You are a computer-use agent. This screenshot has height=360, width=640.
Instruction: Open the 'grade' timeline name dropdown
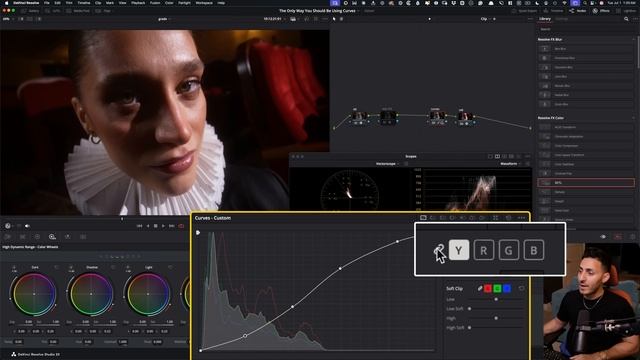pyautogui.click(x=164, y=19)
